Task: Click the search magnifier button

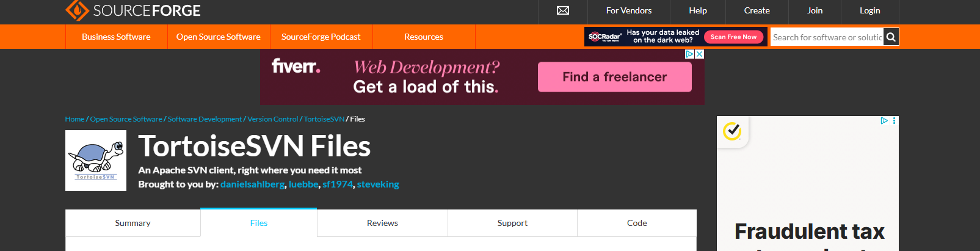Action: 891,37
